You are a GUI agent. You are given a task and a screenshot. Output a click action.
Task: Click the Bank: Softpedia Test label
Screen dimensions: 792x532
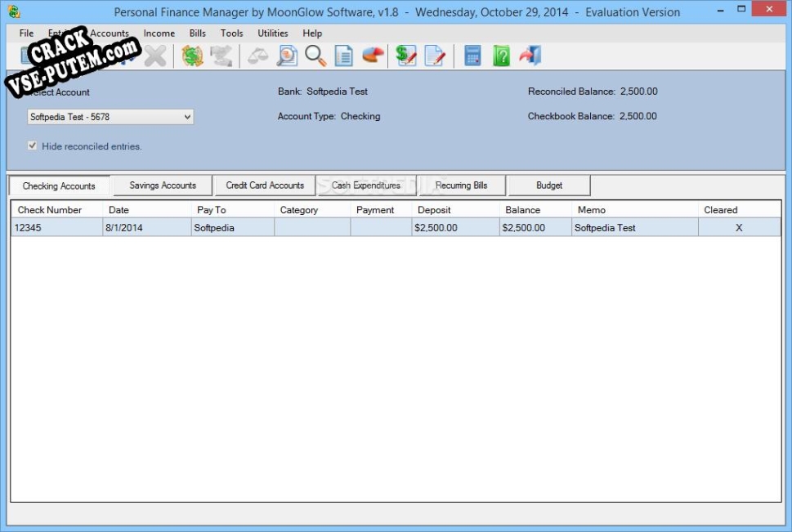(323, 92)
